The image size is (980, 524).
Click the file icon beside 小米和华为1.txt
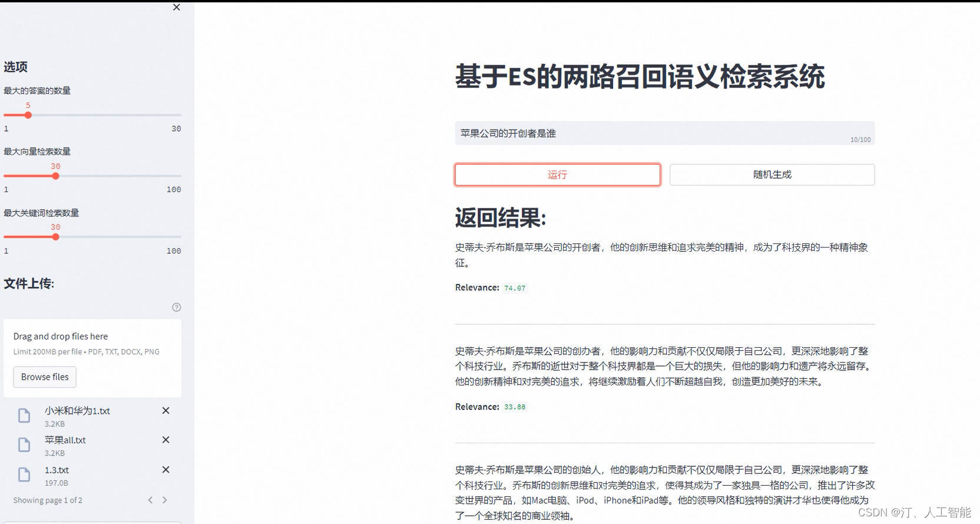tap(24, 416)
